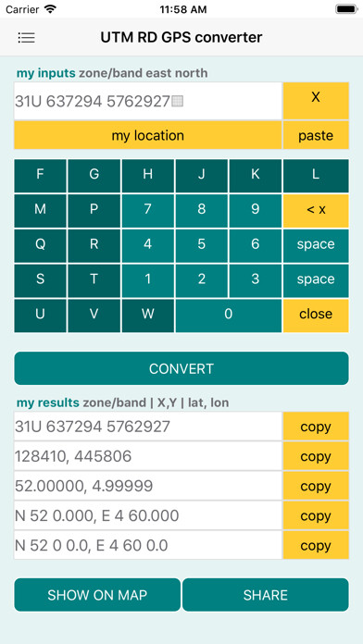Viewport: 363px width, 644px height.
Task: Tap the Wi-Fi status icon
Action: [50, 9]
